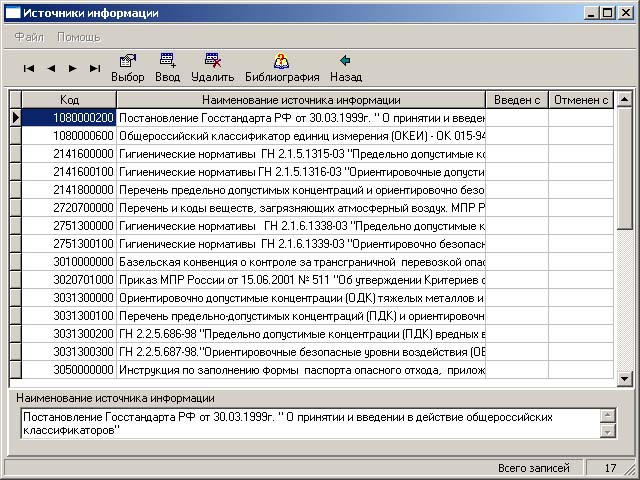Click the Наименование источника информации column header
The height and width of the screenshot is (480, 640).
[300, 100]
